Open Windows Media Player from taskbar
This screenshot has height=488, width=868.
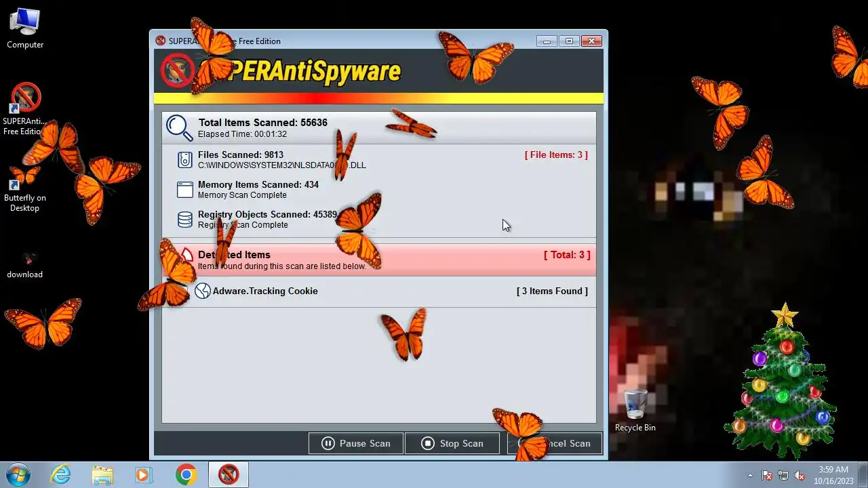coord(143,474)
